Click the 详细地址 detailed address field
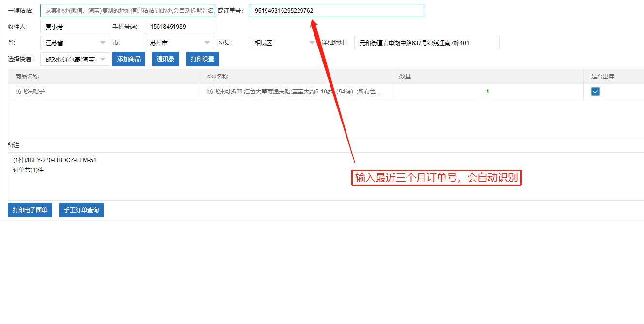Viewport: 644px width, 324px height. click(x=426, y=43)
